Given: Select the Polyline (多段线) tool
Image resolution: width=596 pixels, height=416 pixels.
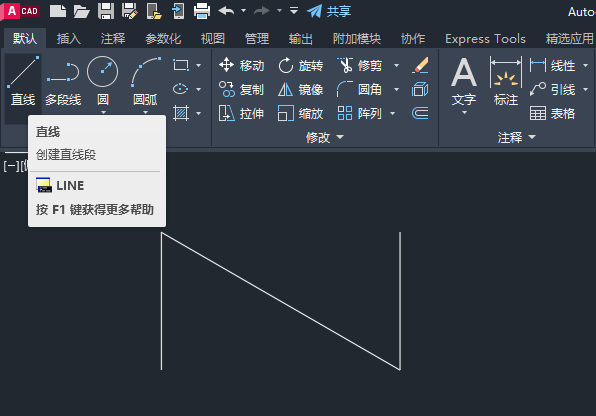Looking at the screenshot, I should [x=63, y=81].
